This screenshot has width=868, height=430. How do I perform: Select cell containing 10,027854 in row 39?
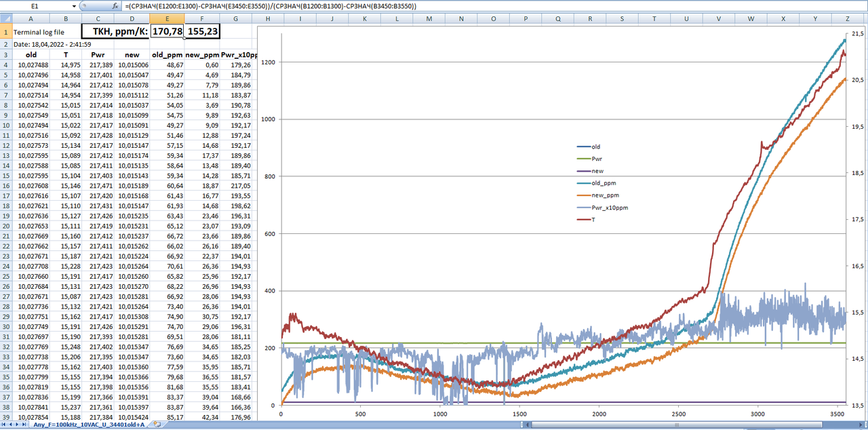31,417
